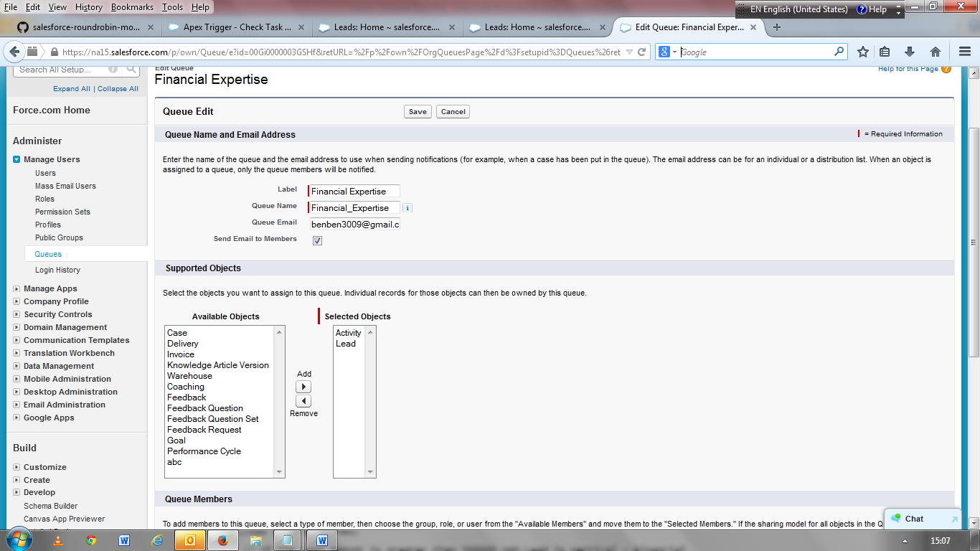Select Lead in Selected Objects
This screenshot has height=551, width=980.
350,344
